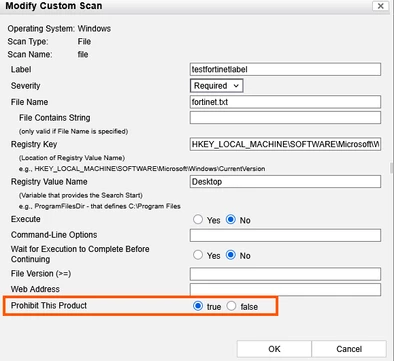Image resolution: width=394 pixels, height=361 pixels.
Task: Click the Label input field
Action: coord(285,69)
